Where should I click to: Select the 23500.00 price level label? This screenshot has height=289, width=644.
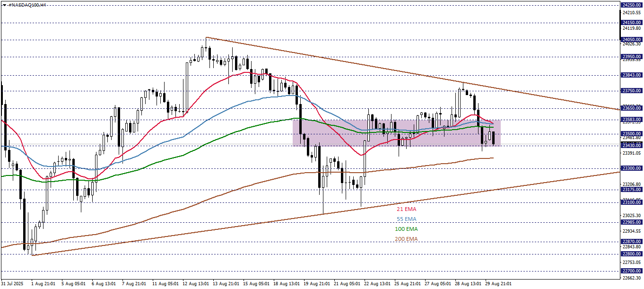tap(632, 134)
